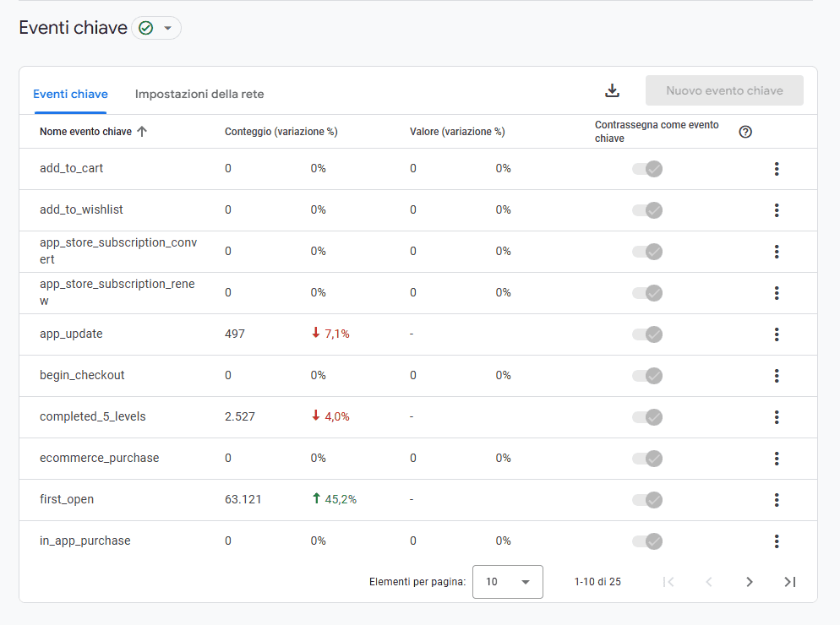Click the Nuovo evento chiave button
Viewport: 840px width, 625px height.
click(724, 90)
